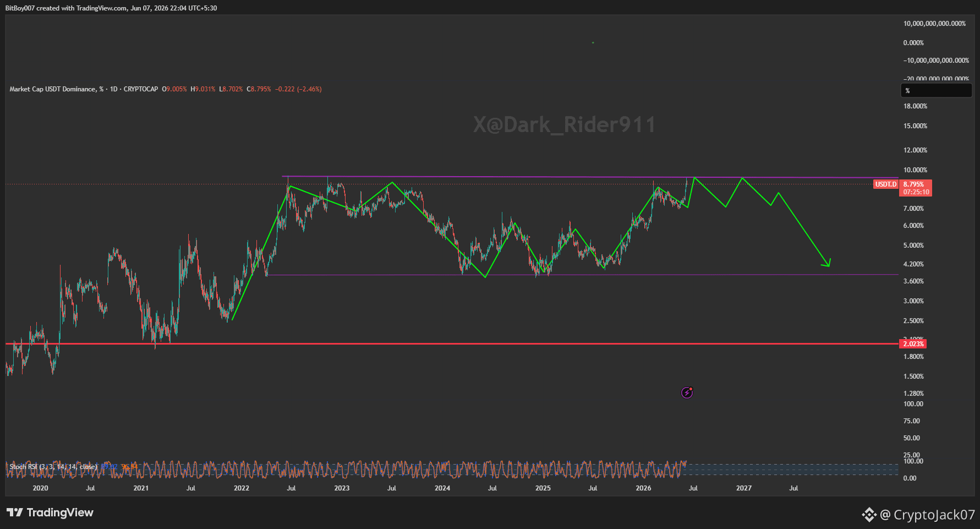This screenshot has height=529, width=980.
Task: Click the bar countdown 07:25:10
Action: point(916,192)
